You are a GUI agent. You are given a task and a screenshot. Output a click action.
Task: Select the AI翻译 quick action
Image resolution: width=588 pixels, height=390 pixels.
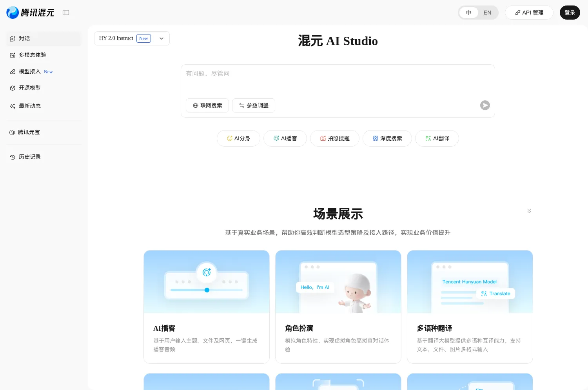point(437,138)
